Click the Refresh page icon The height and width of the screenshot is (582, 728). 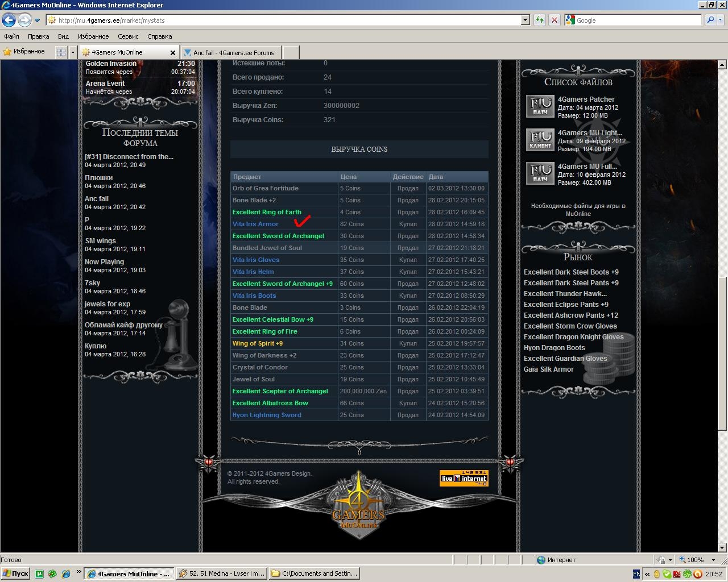pos(539,20)
